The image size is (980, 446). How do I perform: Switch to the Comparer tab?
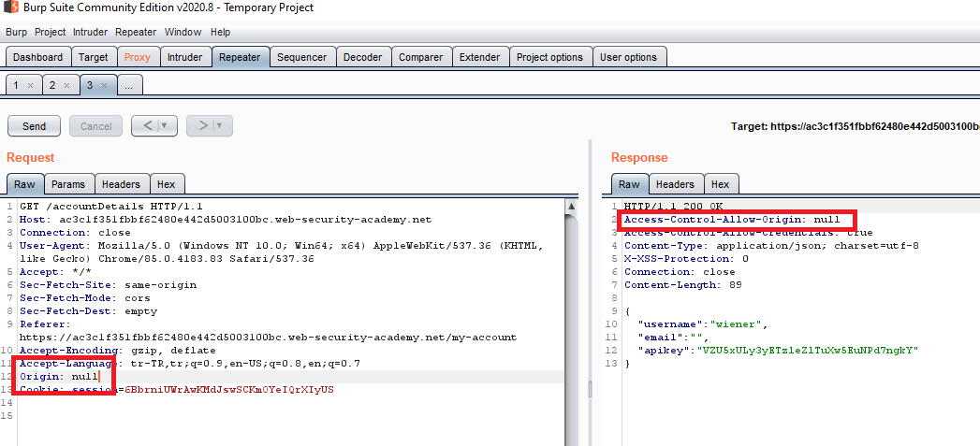pos(421,57)
